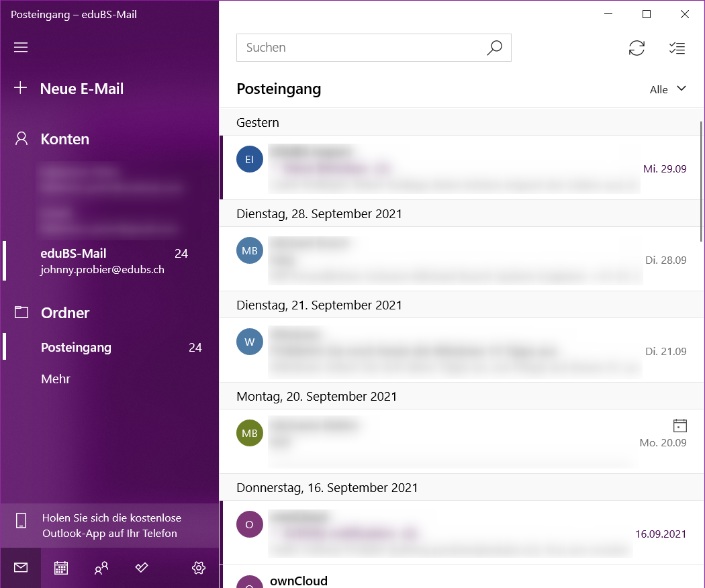Compose a Neue E-Mail

(x=81, y=89)
